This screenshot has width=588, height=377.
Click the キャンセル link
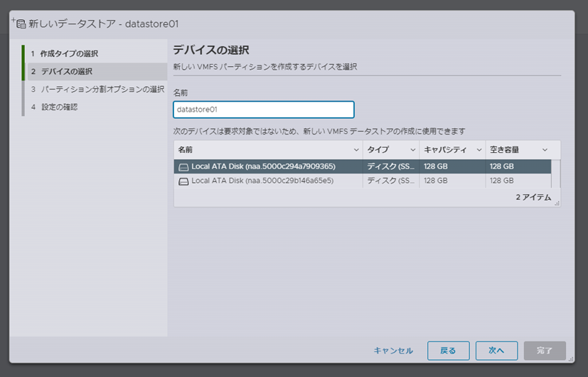[x=393, y=351]
